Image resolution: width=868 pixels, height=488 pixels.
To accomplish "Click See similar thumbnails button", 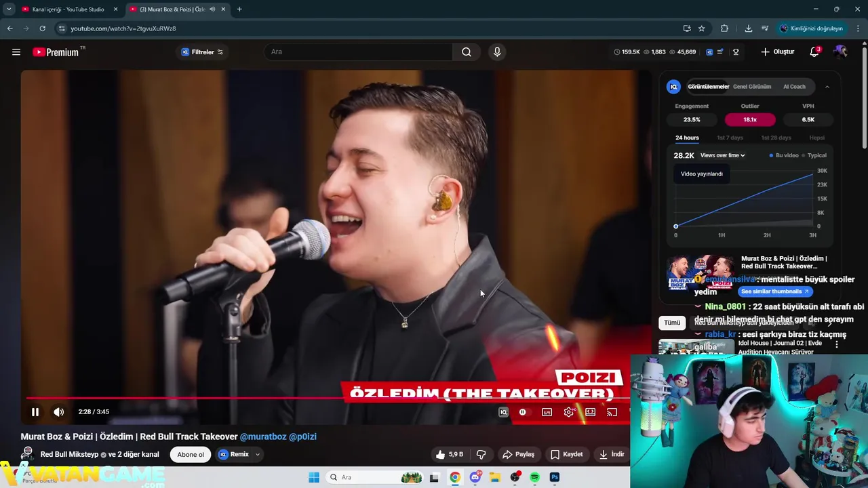I will click(x=775, y=291).
